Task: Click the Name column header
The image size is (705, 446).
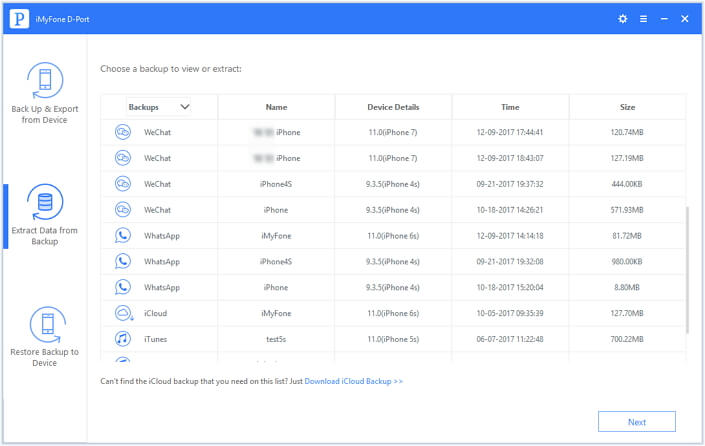Action: pos(276,107)
